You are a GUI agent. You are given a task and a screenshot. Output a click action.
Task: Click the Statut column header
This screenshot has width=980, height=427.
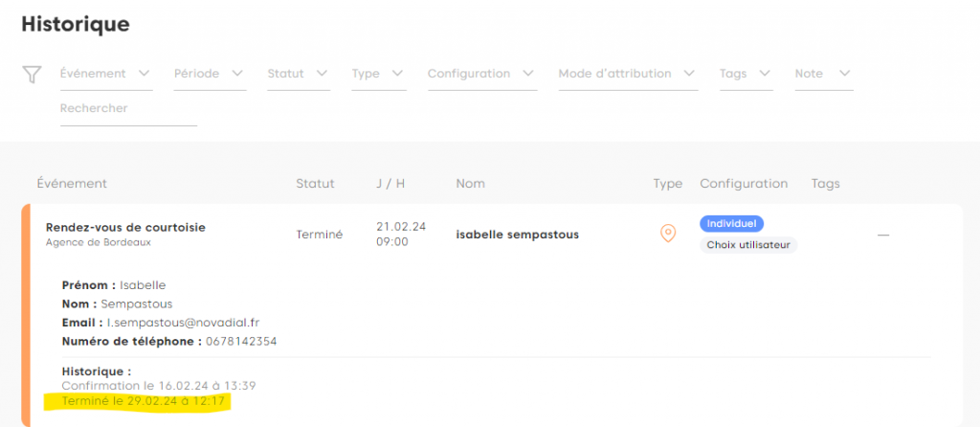tap(315, 183)
